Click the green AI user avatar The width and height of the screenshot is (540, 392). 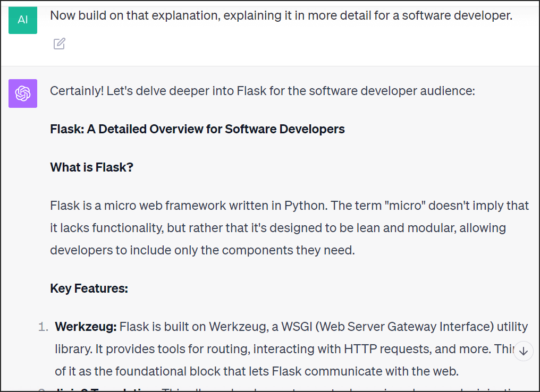[23, 20]
